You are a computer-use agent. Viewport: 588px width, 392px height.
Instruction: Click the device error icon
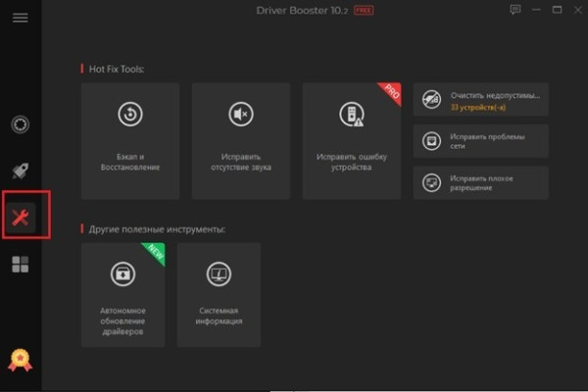click(352, 114)
